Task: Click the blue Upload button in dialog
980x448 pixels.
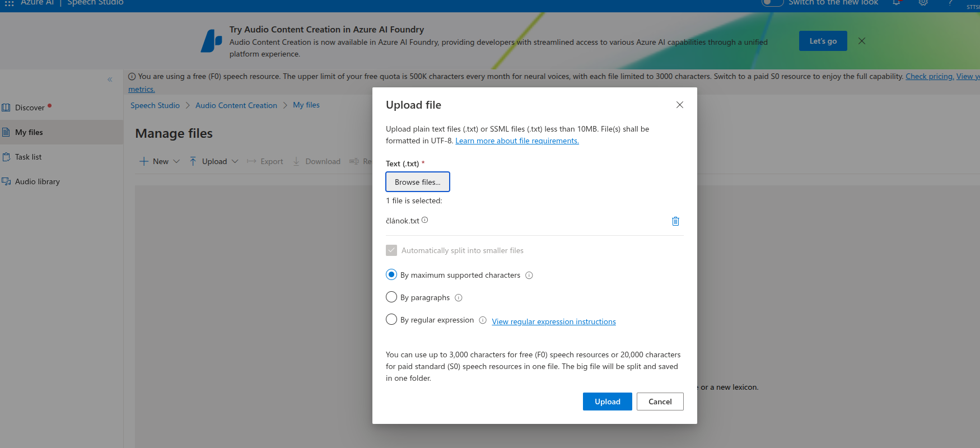Action: (x=607, y=402)
